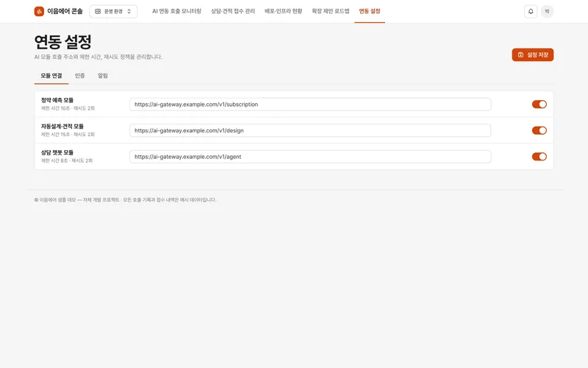Click '제한 시간 10초 · 재시도 2회' text
This screenshot has width=588, height=368.
coord(68,108)
